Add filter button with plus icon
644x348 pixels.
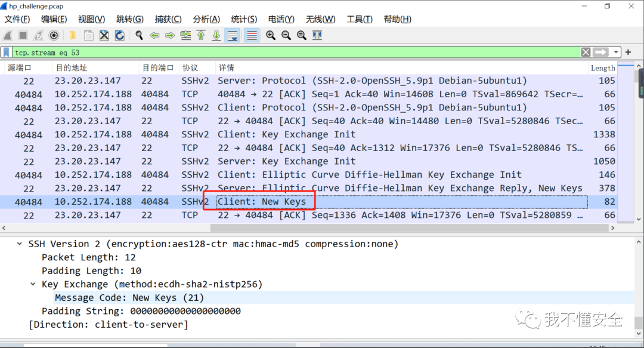[628, 53]
